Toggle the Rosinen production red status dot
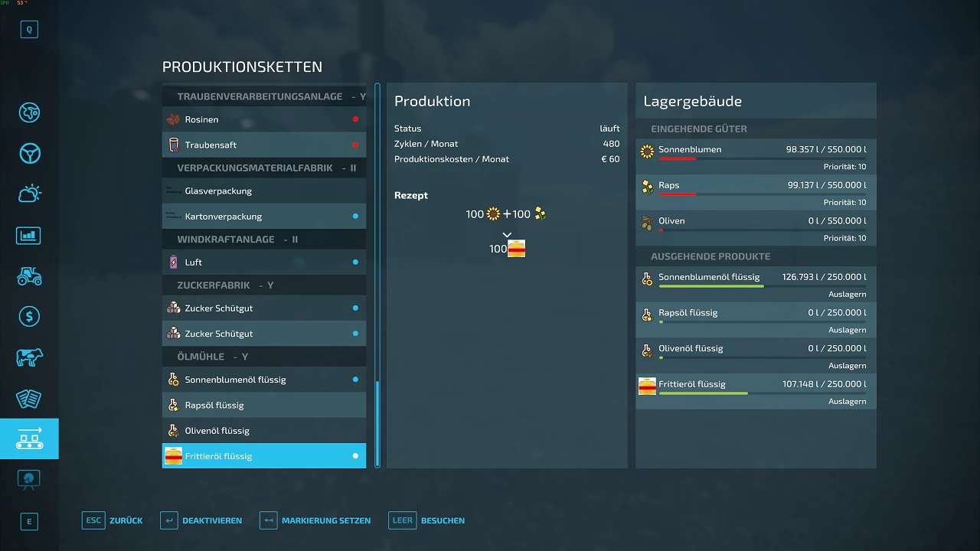The height and width of the screenshot is (551, 980). pos(355,119)
